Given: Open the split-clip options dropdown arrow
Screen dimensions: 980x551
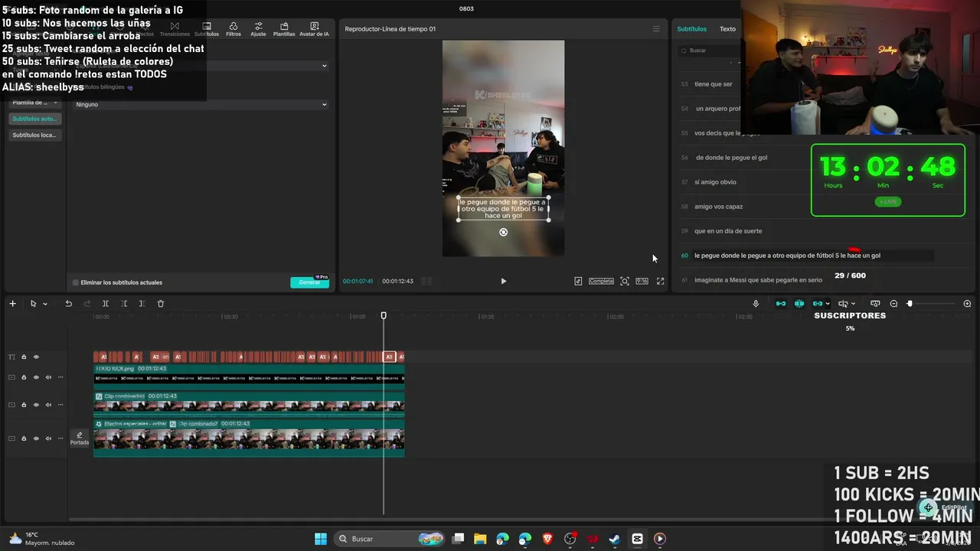Looking at the screenshot, I should [854, 304].
